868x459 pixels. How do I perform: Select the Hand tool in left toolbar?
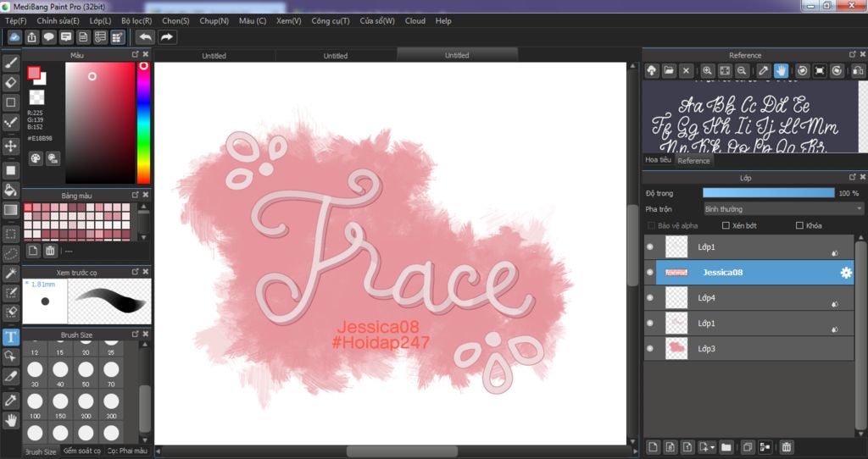pos(10,420)
